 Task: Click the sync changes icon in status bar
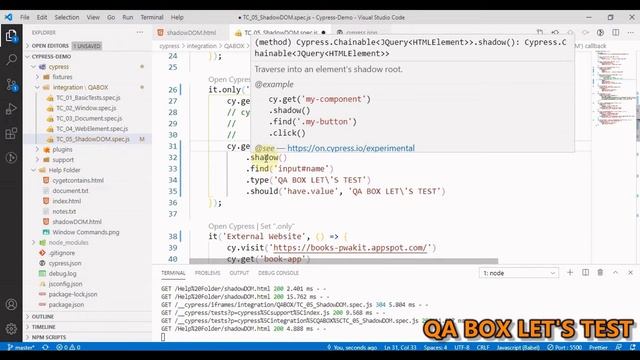coord(45,347)
